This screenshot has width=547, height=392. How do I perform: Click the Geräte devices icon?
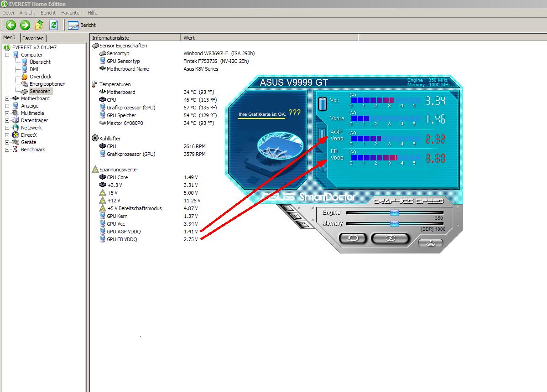[x=16, y=142]
